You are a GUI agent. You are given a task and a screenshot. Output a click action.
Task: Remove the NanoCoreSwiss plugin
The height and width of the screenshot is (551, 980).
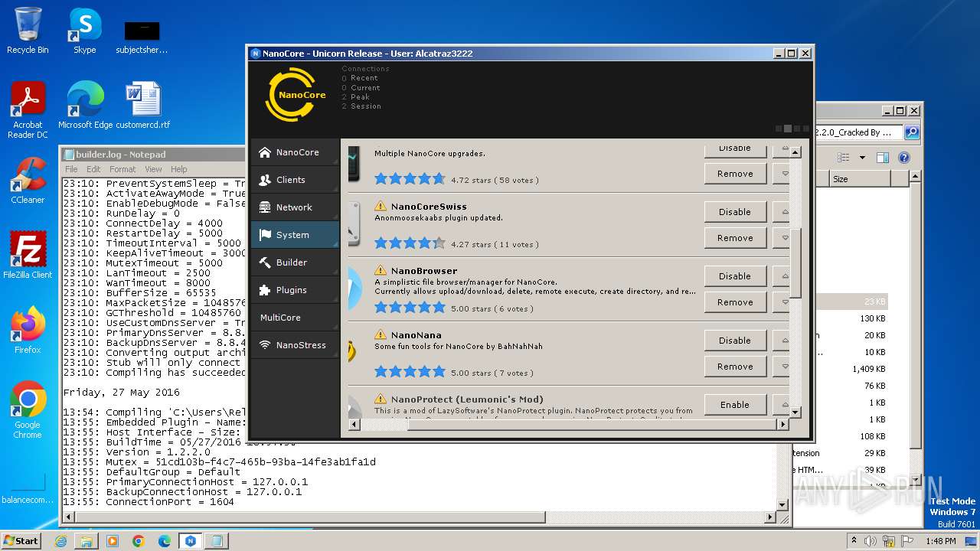[735, 238]
